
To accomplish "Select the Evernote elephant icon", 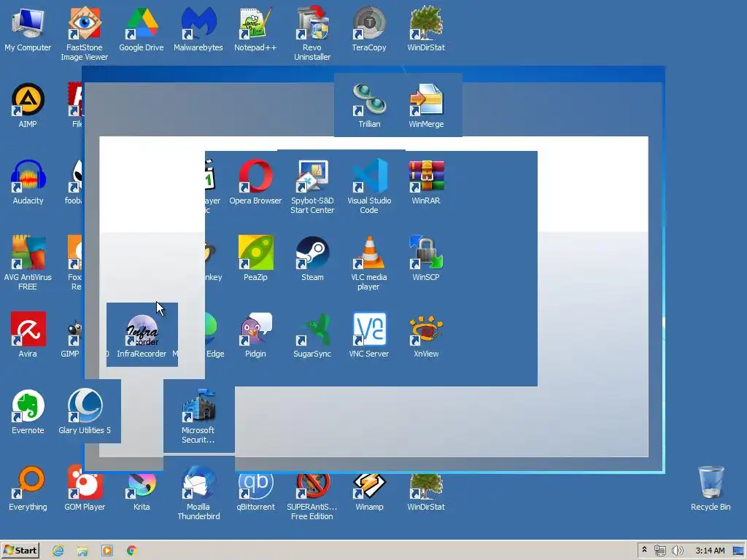I will (28, 411).
